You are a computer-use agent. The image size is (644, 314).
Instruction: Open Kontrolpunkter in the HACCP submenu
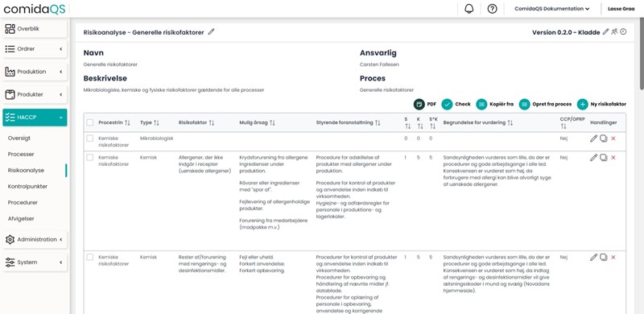click(x=27, y=186)
